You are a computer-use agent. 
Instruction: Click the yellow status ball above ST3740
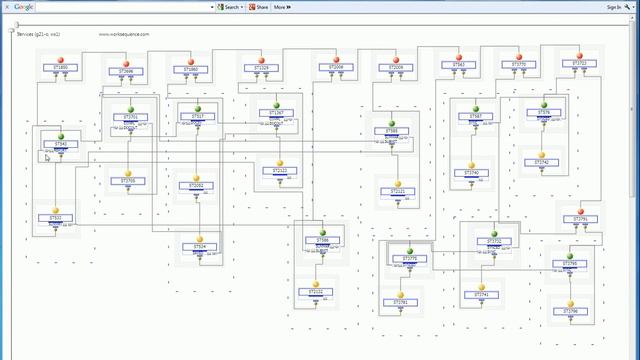(x=471, y=165)
